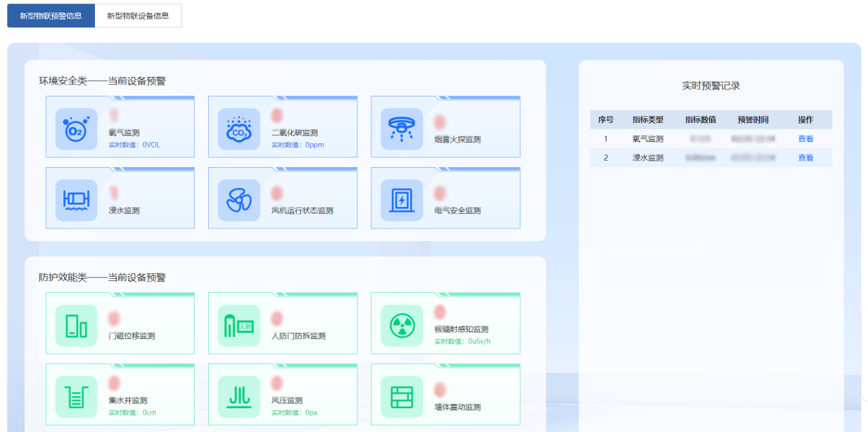Image resolution: width=868 pixels, height=432 pixels.
Task: Click 二氧化碳监测 card label
Action: click(x=295, y=133)
